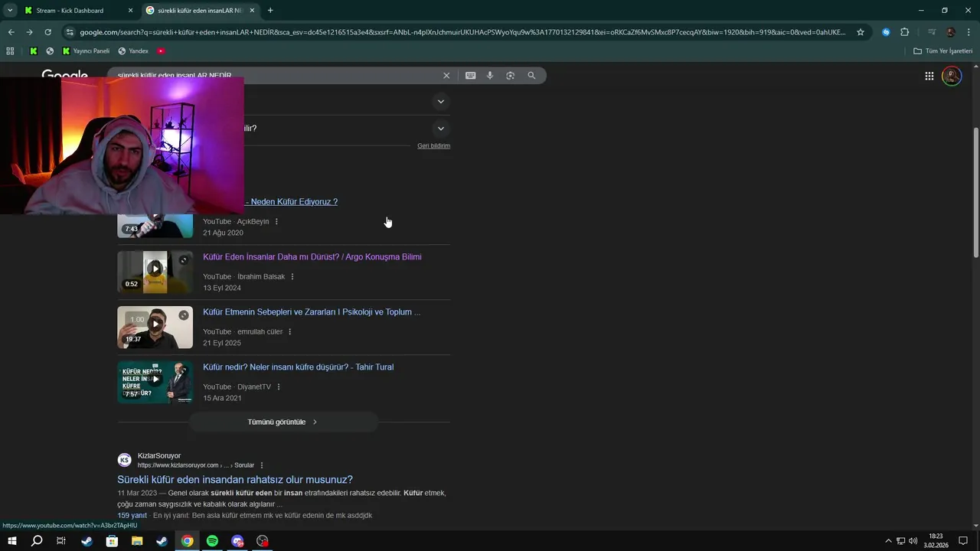
Task: Open more options for emrullah cüler result
Action: pos(289,332)
